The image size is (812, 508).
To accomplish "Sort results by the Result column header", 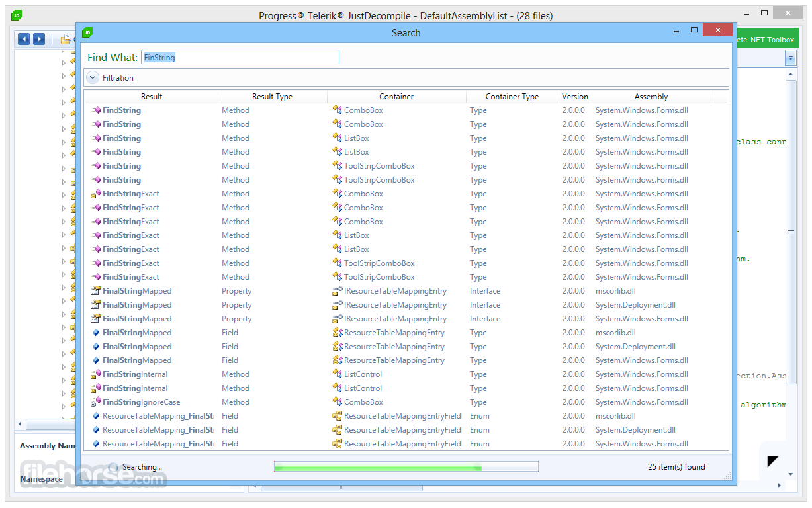I will coord(152,97).
